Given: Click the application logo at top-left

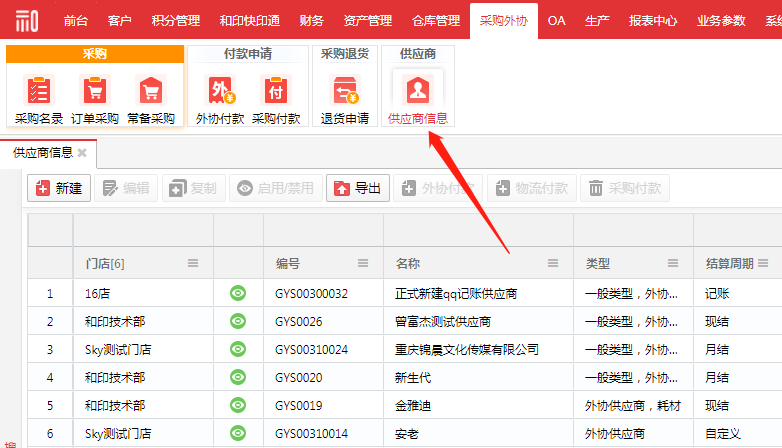Looking at the screenshot, I should click(x=27, y=19).
